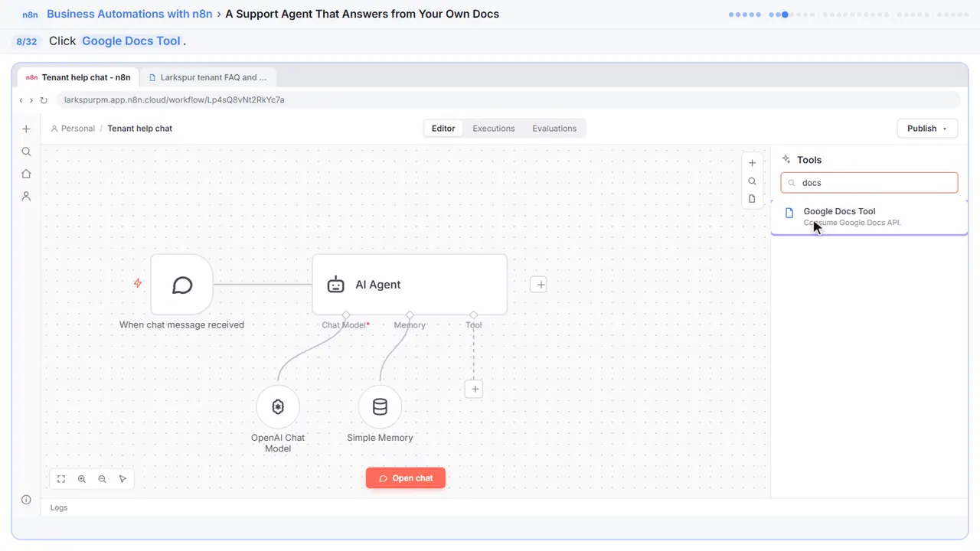Screen dimensions: 980x551
Task: Switch to the Evaluations tab
Action: pyautogui.click(x=554, y=129)
